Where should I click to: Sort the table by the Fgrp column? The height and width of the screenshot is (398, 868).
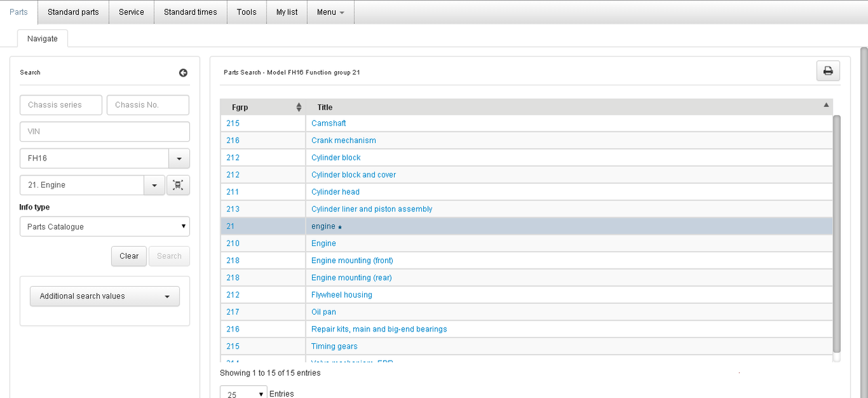tap(263, 107)
